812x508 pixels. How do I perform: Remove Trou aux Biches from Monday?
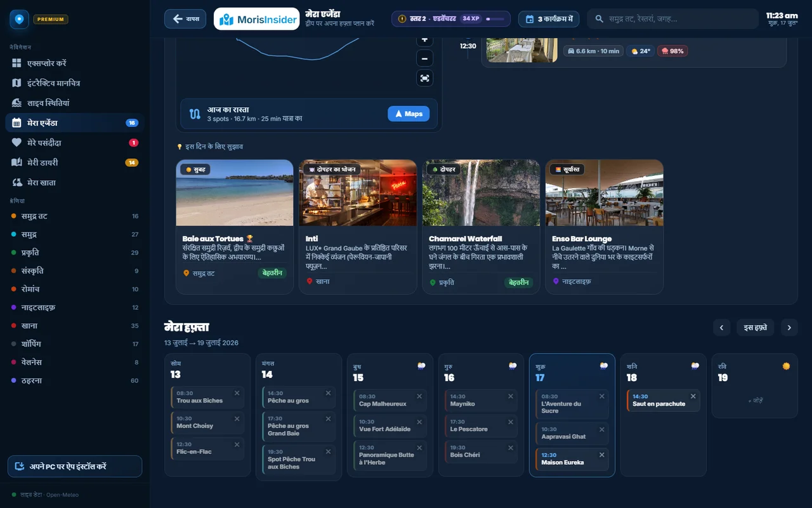pyautogui.click(x=237, y=393)
